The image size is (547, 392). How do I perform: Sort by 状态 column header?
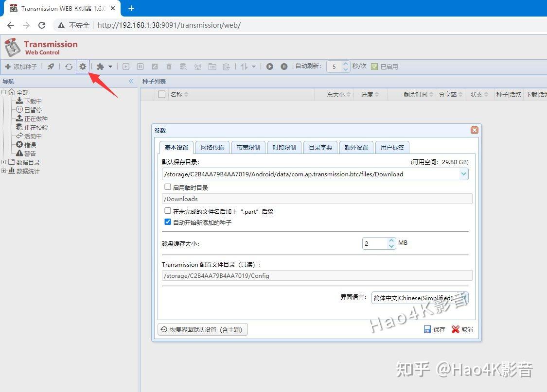[479, 94]
